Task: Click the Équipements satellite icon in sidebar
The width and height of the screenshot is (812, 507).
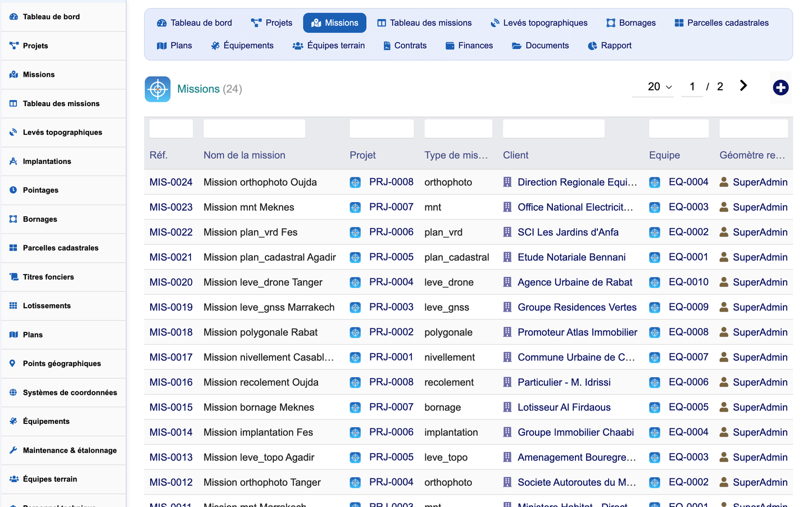Action: click(x=13, y=421)
